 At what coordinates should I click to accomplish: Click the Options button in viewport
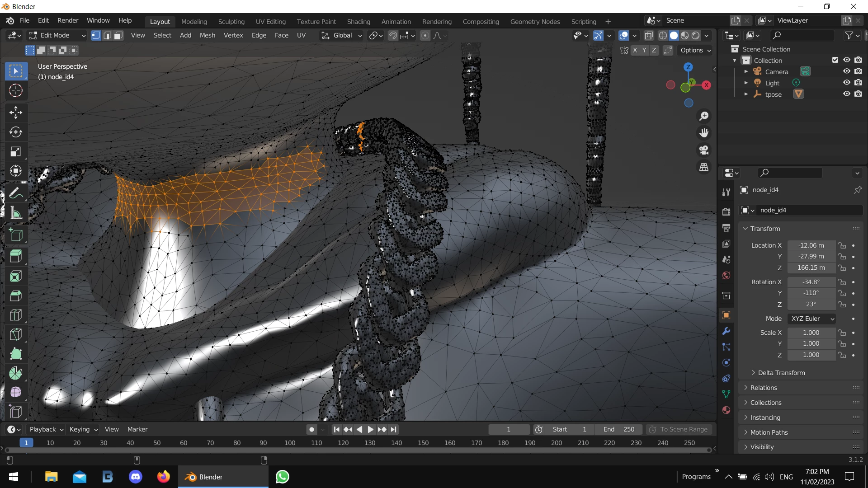pyautogui.click(x=695, y=50)
